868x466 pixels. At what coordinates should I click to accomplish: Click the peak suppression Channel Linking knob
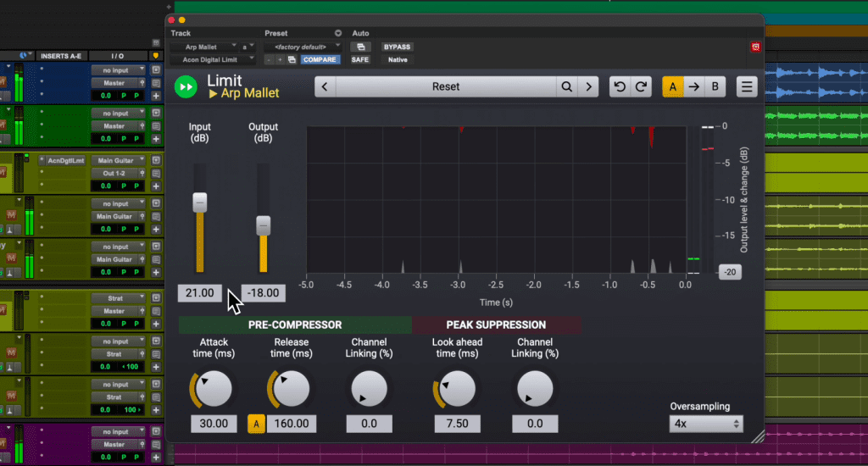coord(535,389)
